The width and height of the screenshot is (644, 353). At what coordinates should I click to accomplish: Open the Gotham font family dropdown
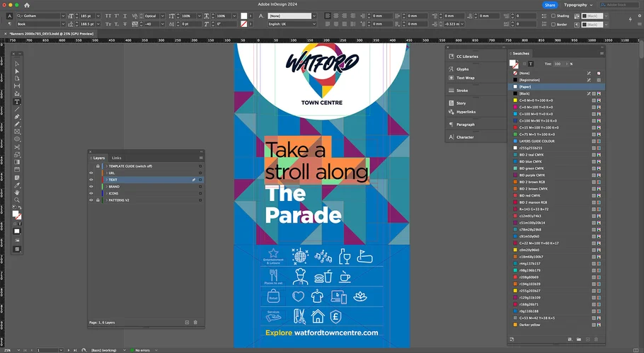click(x=63, y=16)
